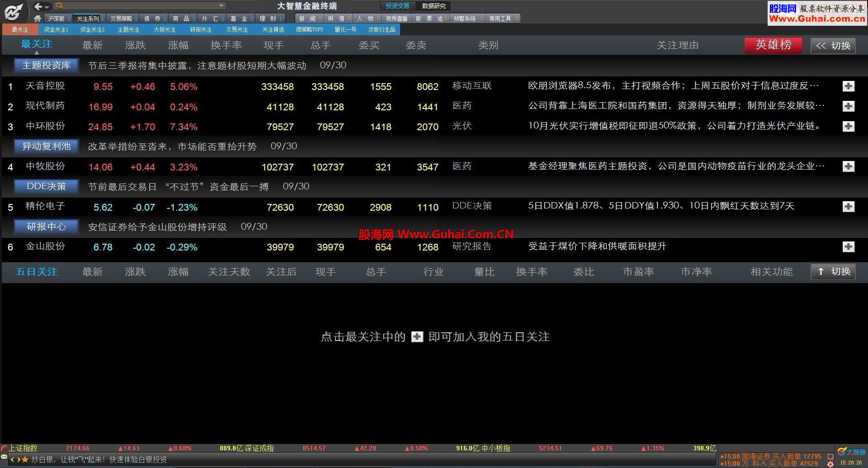Open 人物 menu
The image size is (868, 468).
[x=366, y=19]
